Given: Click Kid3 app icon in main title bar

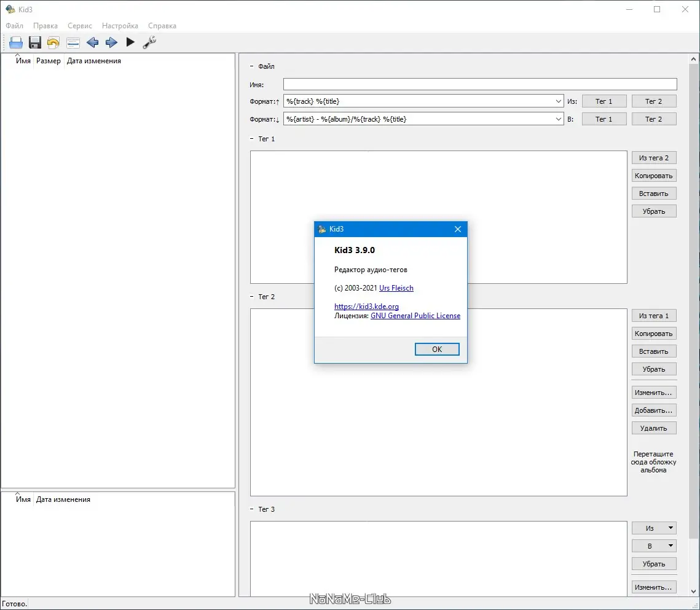Looking at the screenshot, I should (x=10, y=9).
